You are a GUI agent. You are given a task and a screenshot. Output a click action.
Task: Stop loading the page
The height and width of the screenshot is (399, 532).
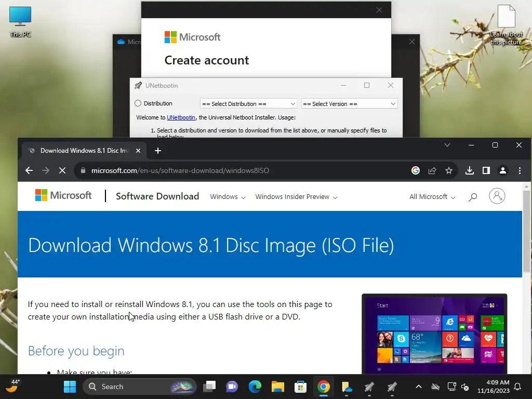[62, 170]
